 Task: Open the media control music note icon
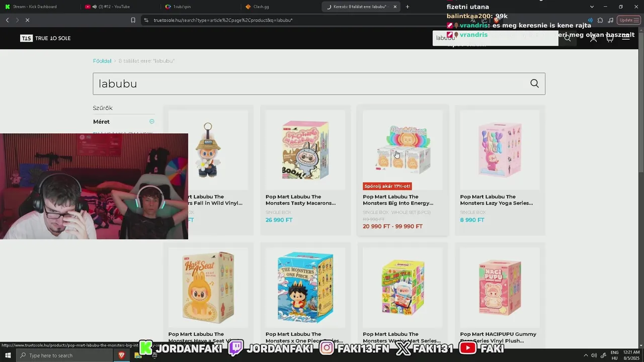click(610, 20)
